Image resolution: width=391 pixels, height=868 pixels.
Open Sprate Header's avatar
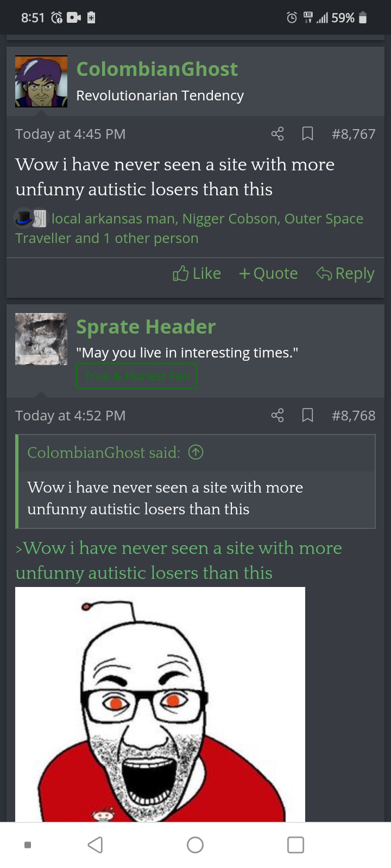41,339
